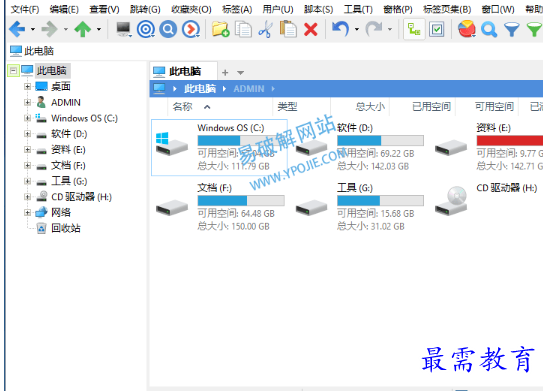The width and height of the screenshot is (543, 391).
Task: Click the grey Redo arrow
Action: (374, 29)
